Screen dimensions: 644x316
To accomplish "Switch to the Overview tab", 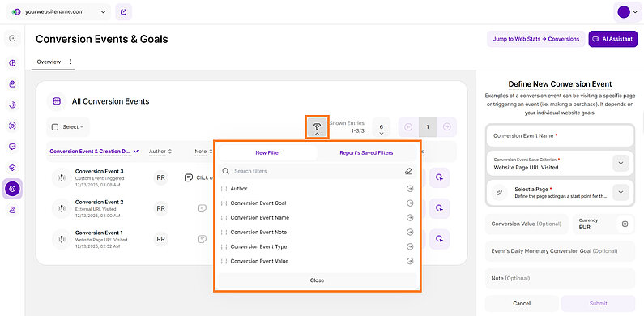I will click(x=49, y=62).
